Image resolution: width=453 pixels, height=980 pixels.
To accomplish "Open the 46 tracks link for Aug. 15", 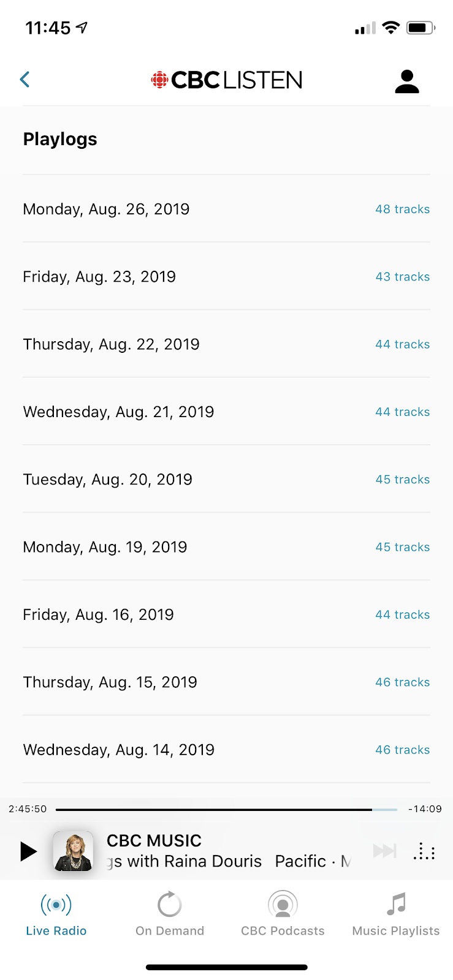I will [402, 682].
